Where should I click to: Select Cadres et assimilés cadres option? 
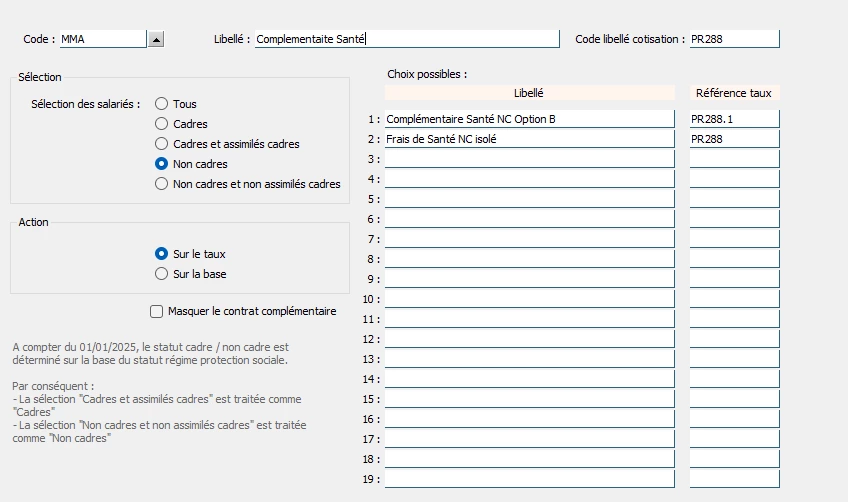click(x=161, y=144)
